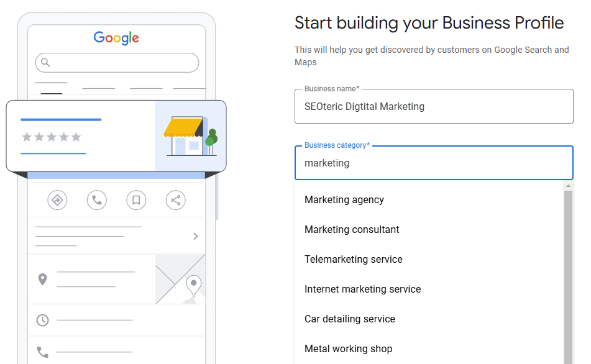Viewport: 591px width, 364px height.
Task: Click the magnifier icon in search bar
Action: click(x=45, y=62)
